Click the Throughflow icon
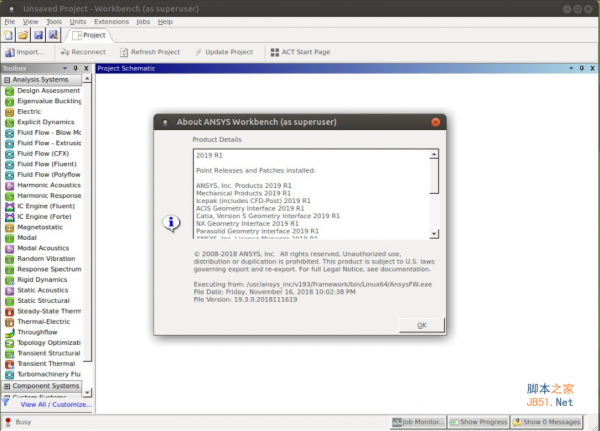 [10, 333]
